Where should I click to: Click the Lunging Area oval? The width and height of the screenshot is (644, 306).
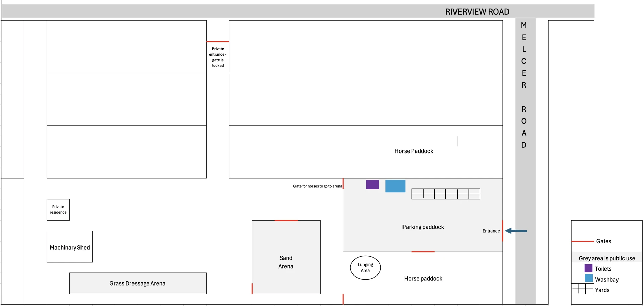[x=365, y=267]
